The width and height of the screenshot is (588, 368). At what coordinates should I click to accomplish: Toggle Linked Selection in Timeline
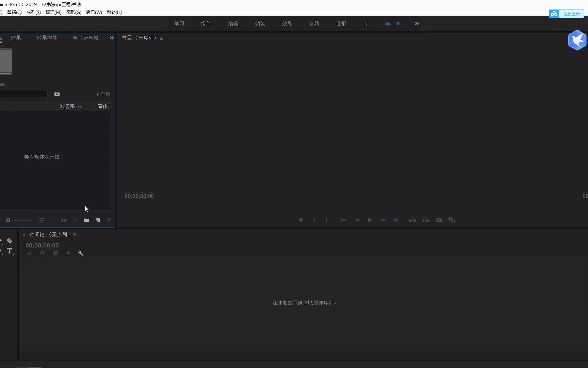[55, 253]
